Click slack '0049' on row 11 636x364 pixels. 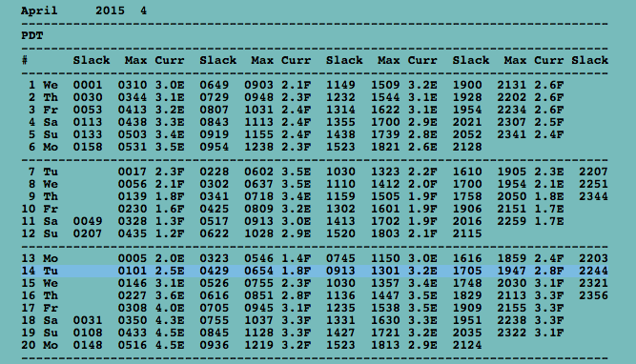(x=88, y=221)
